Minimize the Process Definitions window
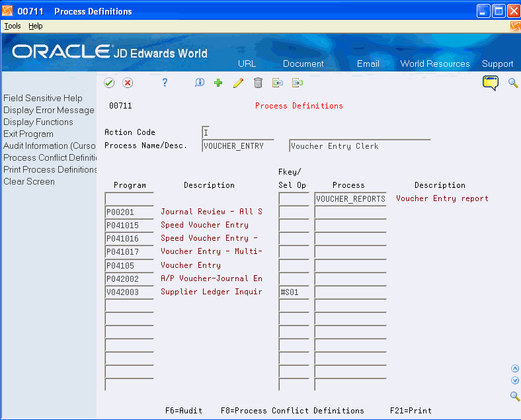Image resolution: width=521 pixels, height=420 pixels. (483, 11)
